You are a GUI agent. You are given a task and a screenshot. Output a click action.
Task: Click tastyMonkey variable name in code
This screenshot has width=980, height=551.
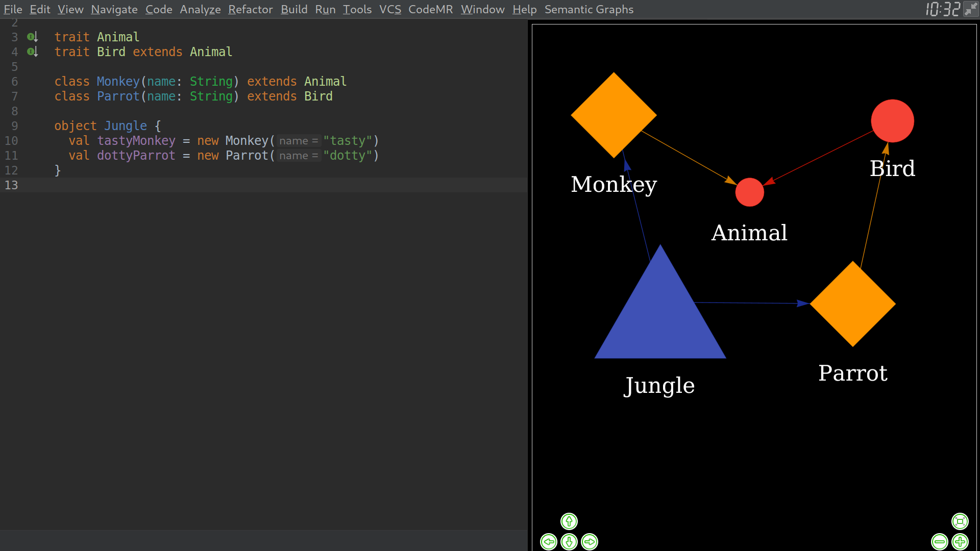click(x=136, y=141)
